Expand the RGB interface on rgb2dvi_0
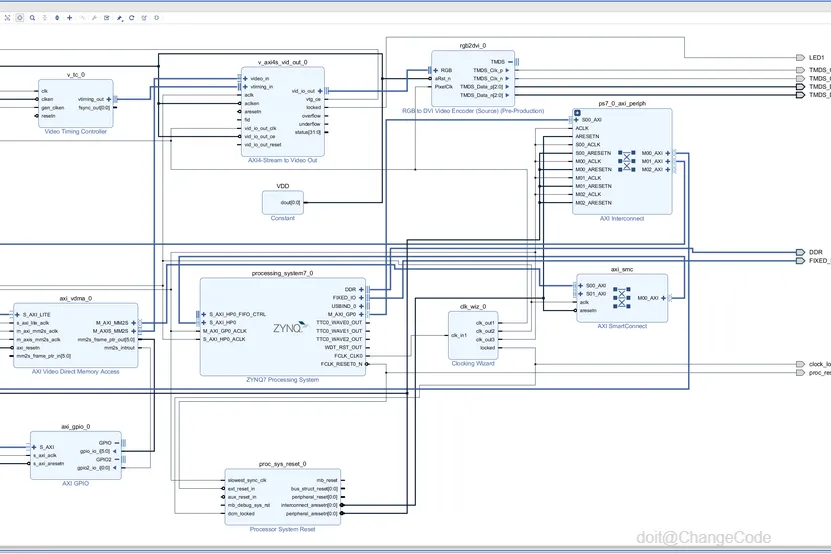Screen dimensions: 831x554 pos(436,70)
